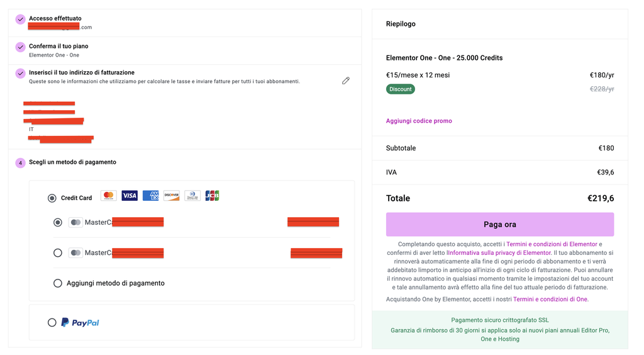644x355 pixels.
Task: Click the green Discount badge
Action: pyautogui.click(x=401, y=89)
